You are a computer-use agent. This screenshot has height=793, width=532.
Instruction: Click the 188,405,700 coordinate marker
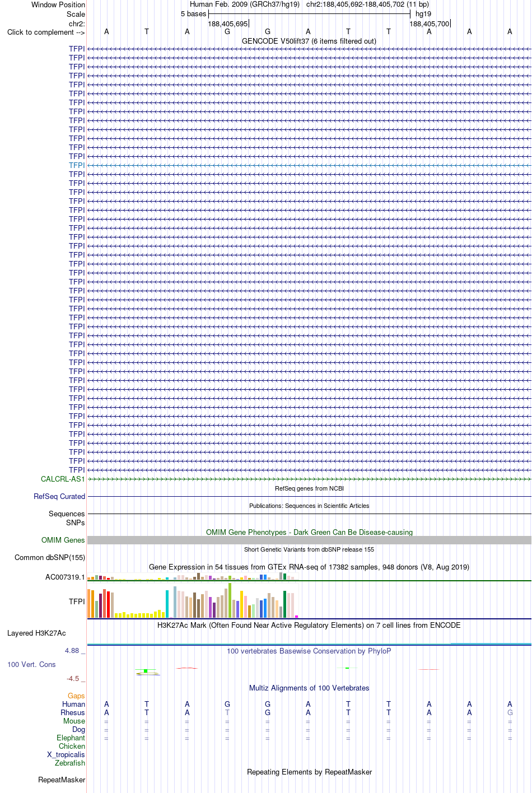[429, 24]
